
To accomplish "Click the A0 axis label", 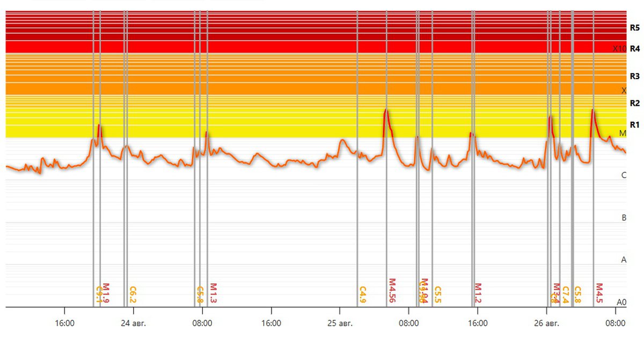I will click(621, 303).
